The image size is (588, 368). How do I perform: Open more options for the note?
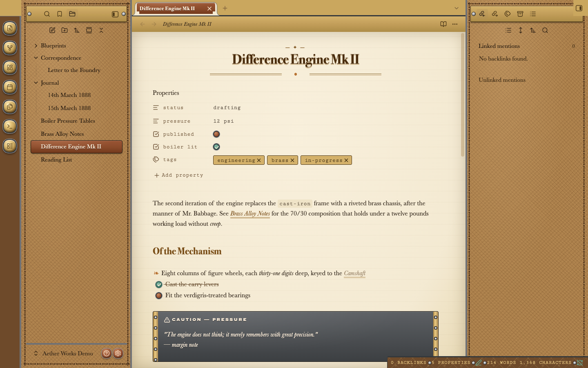(x=455, y=24)
